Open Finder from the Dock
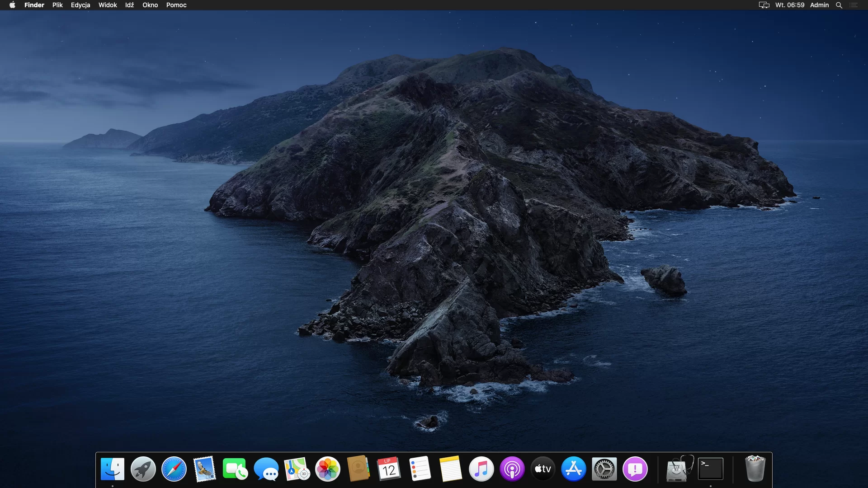This screenshot has height=488, width=868. click(113, 469)
